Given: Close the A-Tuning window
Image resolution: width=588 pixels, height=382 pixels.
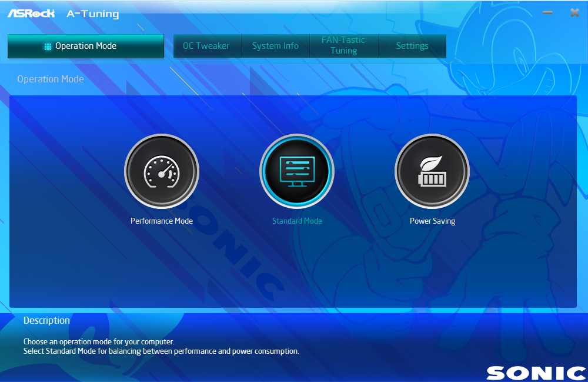Looking at the screenshot, I should pos(574,13).
